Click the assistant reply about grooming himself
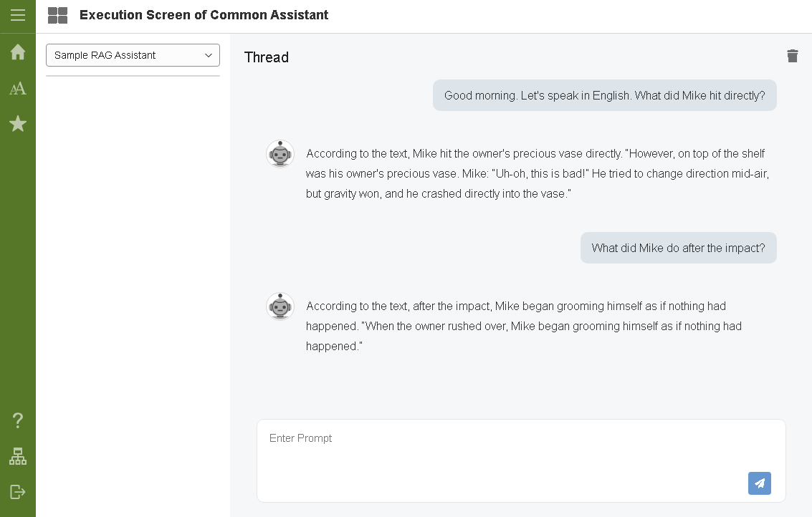 pos(523,326)
